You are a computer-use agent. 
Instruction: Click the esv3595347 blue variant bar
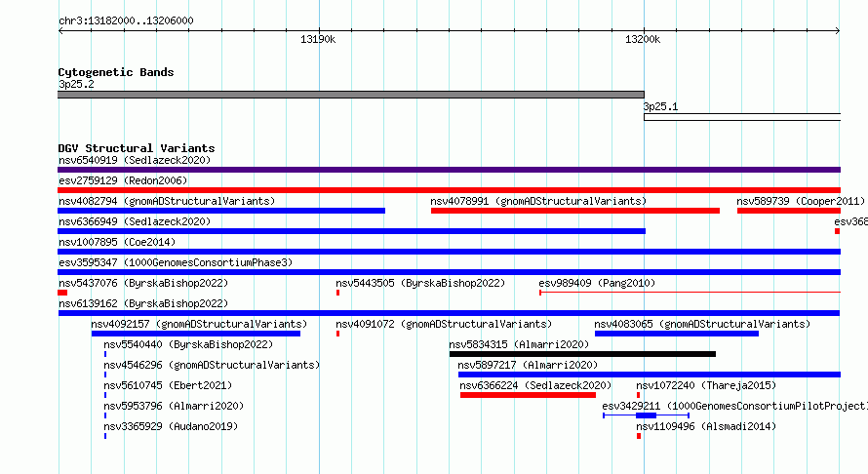click(449, 272)
